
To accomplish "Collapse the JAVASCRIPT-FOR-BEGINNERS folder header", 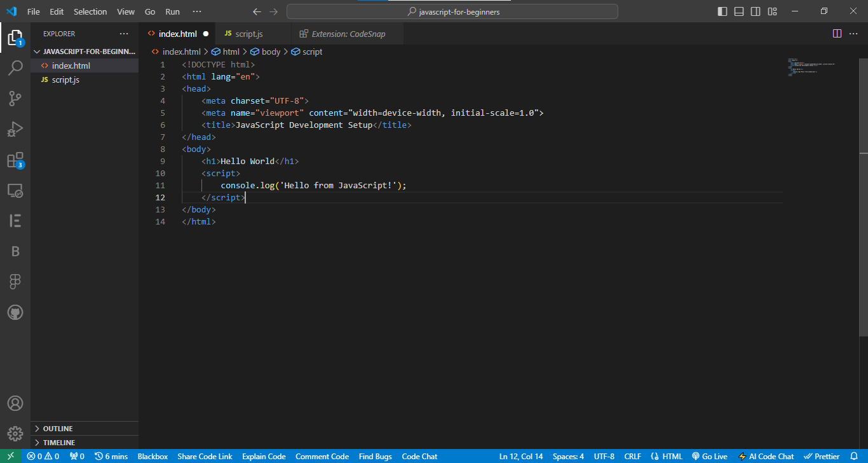I will (85, 52).
